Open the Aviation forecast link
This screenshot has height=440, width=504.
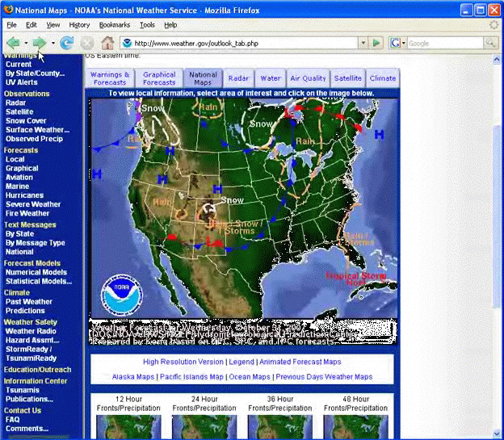[x=19, y=177]
